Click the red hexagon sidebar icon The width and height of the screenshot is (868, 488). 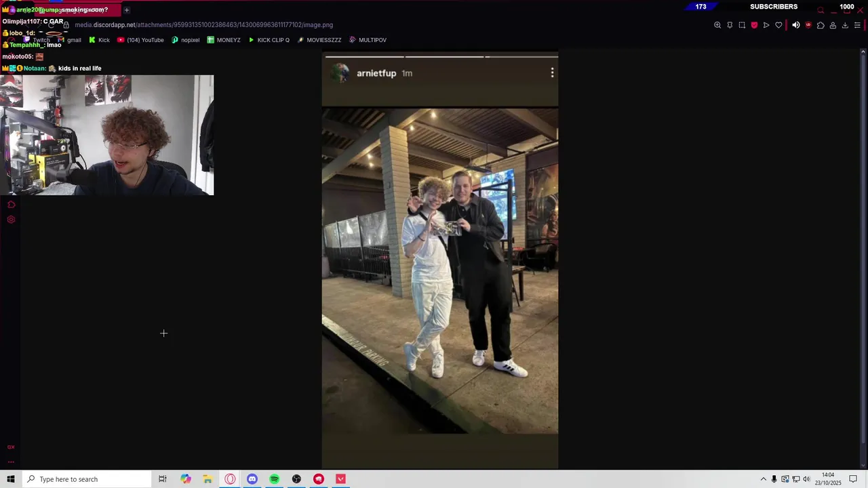pos(11,205)
